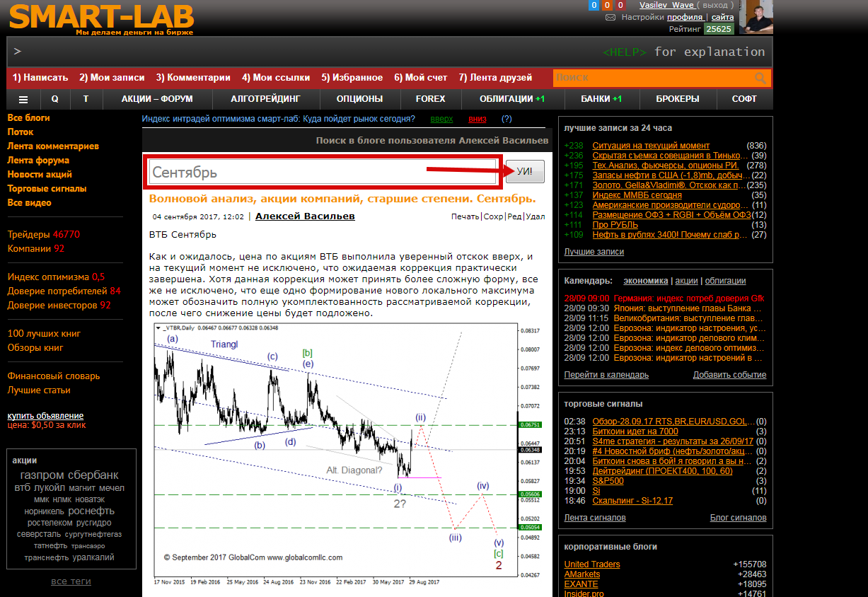This screenshot has height=597, width=868.
Task: Open 7) Лента друзей
Action: coord(495,78)
